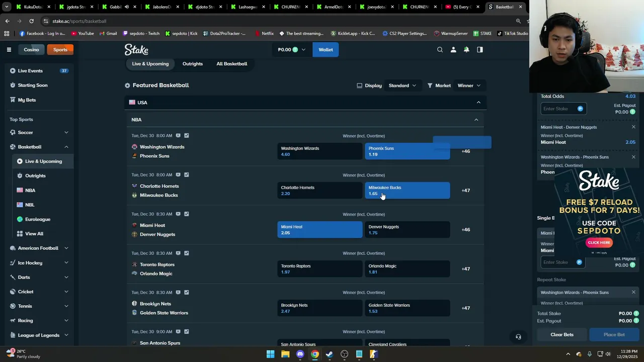Viewport: 644px width, 362px height.
Task: Close the 5 Every YouTube tab
Action: [x=478, y=7]
